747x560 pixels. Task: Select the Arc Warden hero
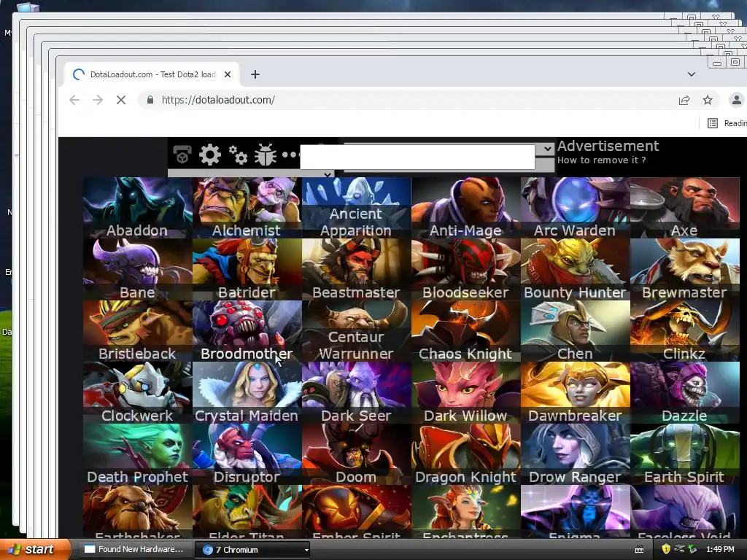pyautogui.click(x=575, y=208)
